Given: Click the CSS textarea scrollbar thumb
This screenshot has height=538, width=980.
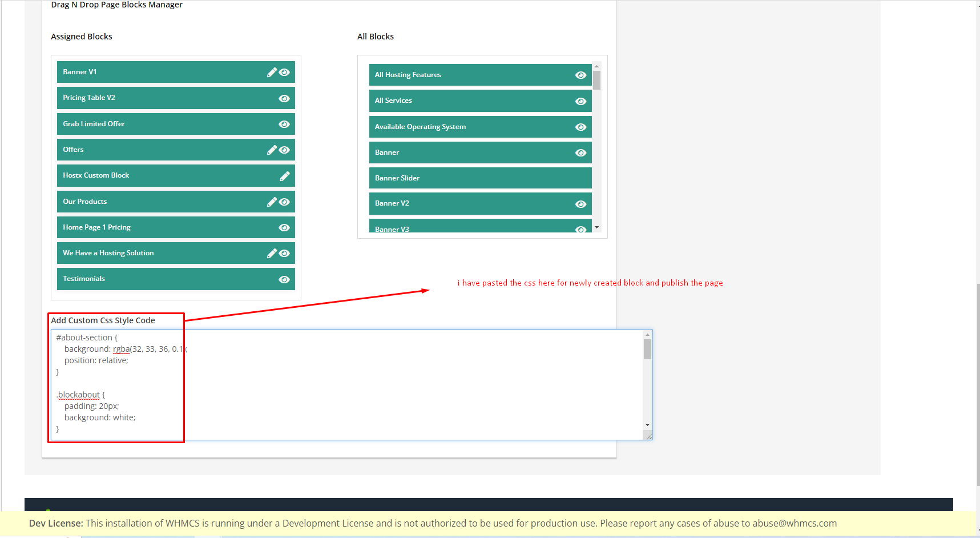Looking at the screenshot, I should click(x=647, y=349).
